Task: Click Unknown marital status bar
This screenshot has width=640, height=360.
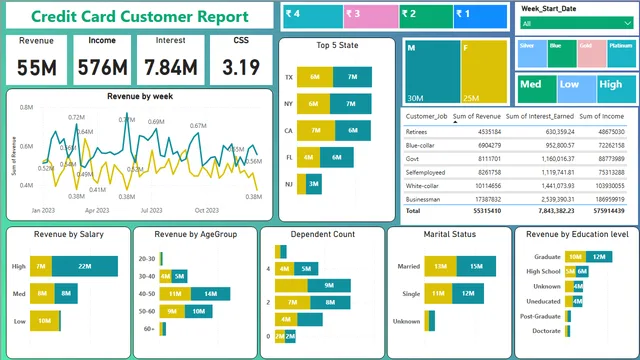Action: (430, 321)
